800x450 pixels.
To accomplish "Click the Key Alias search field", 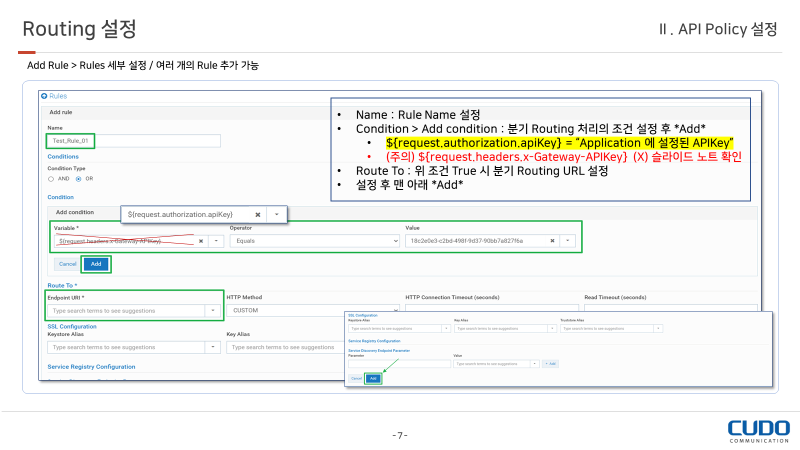I will pos(283,347).
